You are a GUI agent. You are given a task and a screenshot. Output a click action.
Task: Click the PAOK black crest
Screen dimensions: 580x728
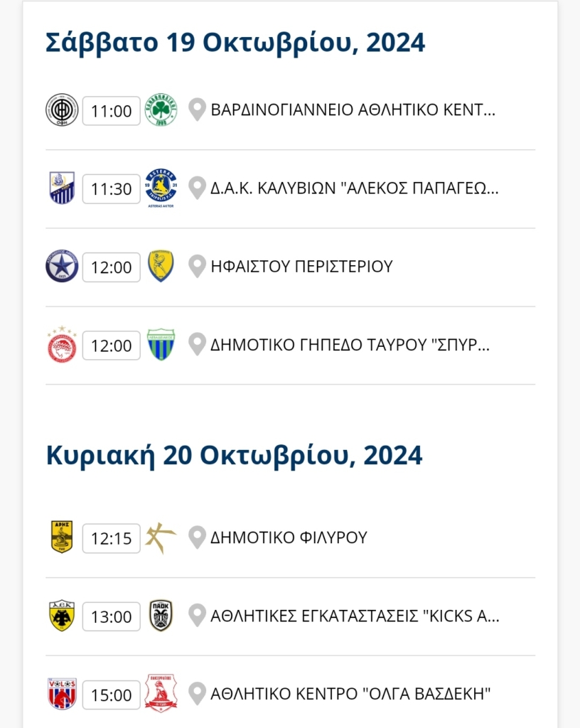pyautogui.click(x=161, y=616)
